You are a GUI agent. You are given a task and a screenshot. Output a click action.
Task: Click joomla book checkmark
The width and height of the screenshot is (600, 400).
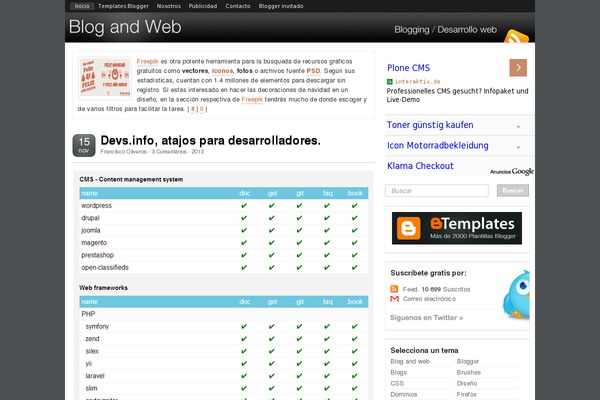pos(355,230)
